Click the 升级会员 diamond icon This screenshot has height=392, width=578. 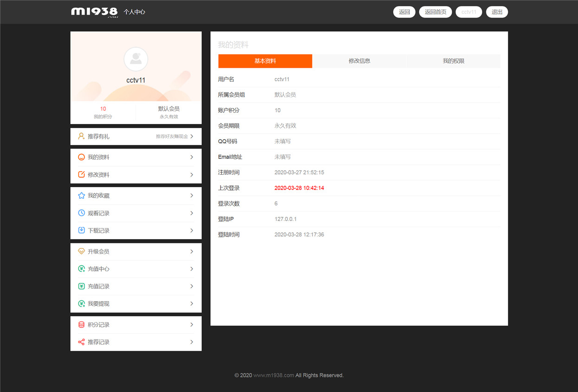point(81,251)
